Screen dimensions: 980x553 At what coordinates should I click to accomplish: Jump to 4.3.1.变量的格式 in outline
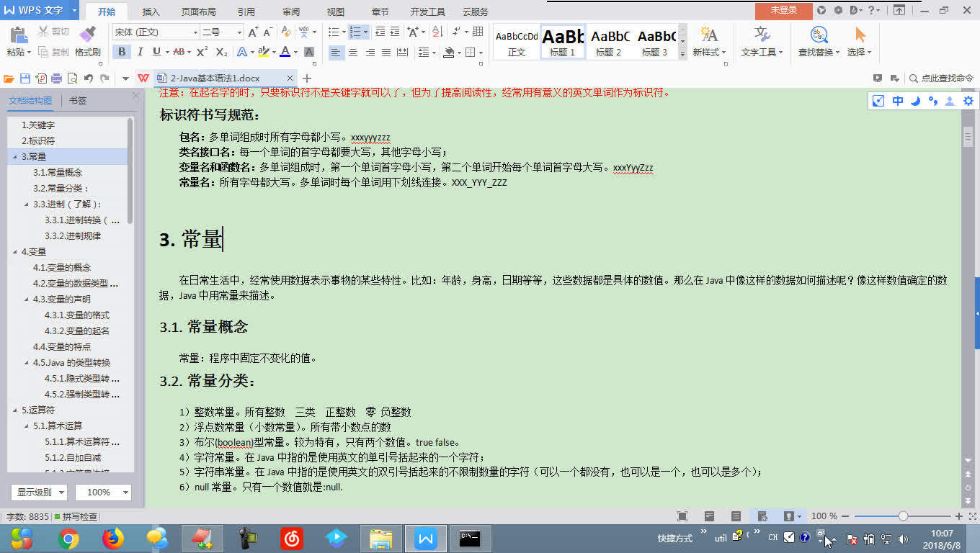(77, 315)
